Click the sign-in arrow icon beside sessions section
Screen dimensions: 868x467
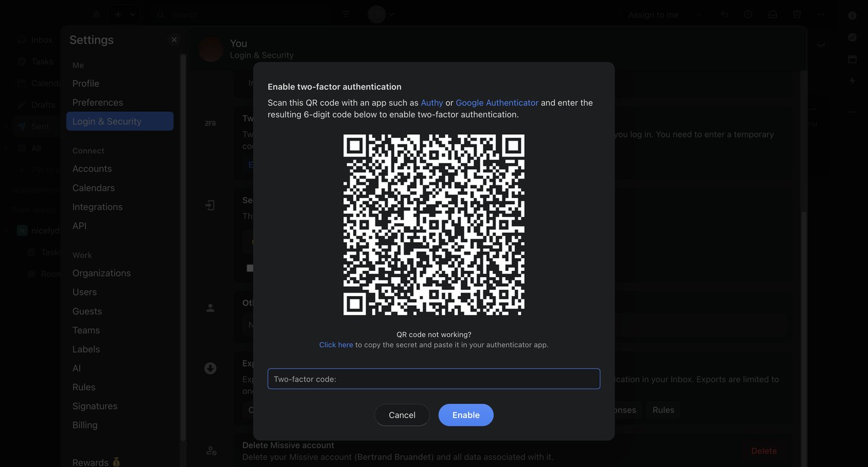click(210, 205)
